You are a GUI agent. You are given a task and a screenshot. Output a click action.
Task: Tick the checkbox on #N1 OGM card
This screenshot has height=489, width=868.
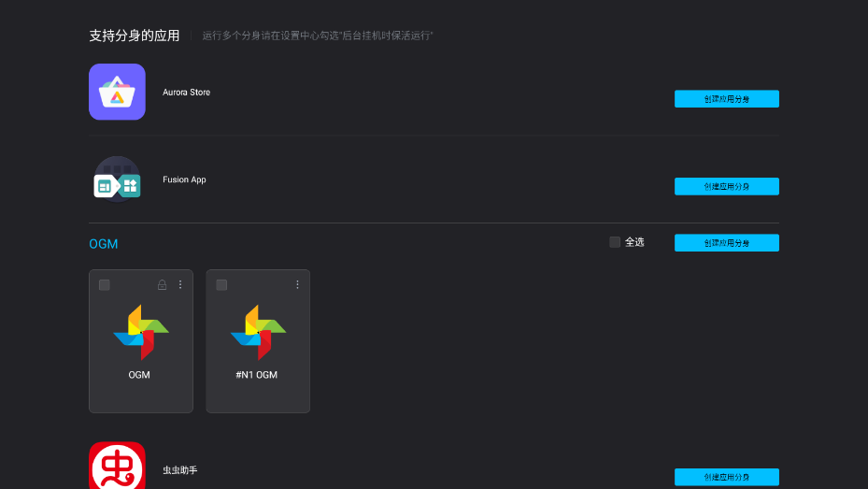tap(221, 285)
